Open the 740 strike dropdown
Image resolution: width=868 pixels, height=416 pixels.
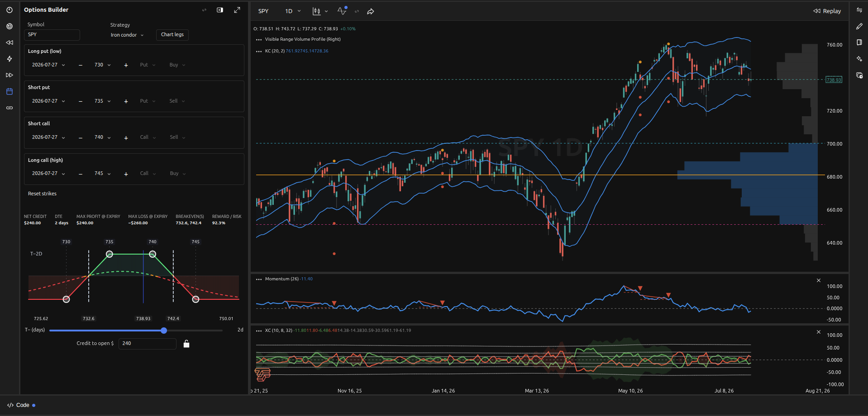103,137
